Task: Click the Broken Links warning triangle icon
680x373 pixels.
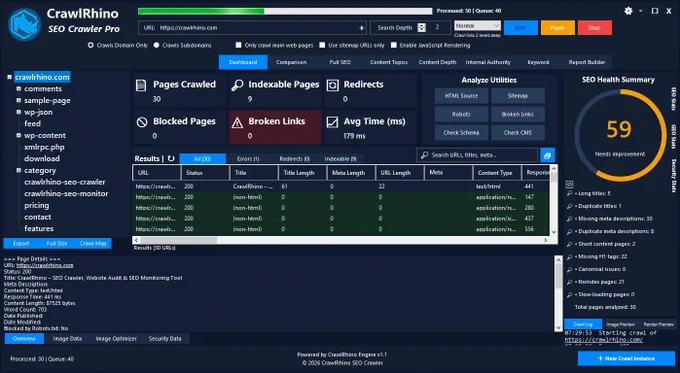Action: [237, 123]
